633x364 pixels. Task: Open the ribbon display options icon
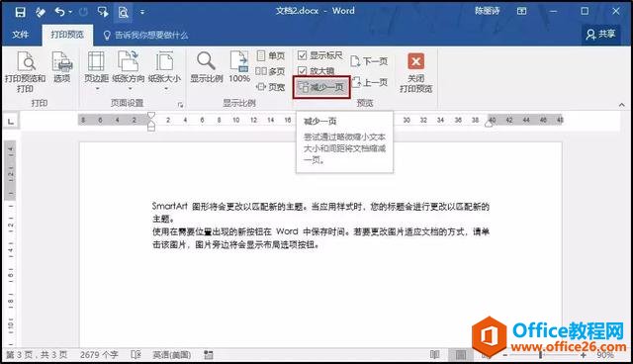click(521, 11)
